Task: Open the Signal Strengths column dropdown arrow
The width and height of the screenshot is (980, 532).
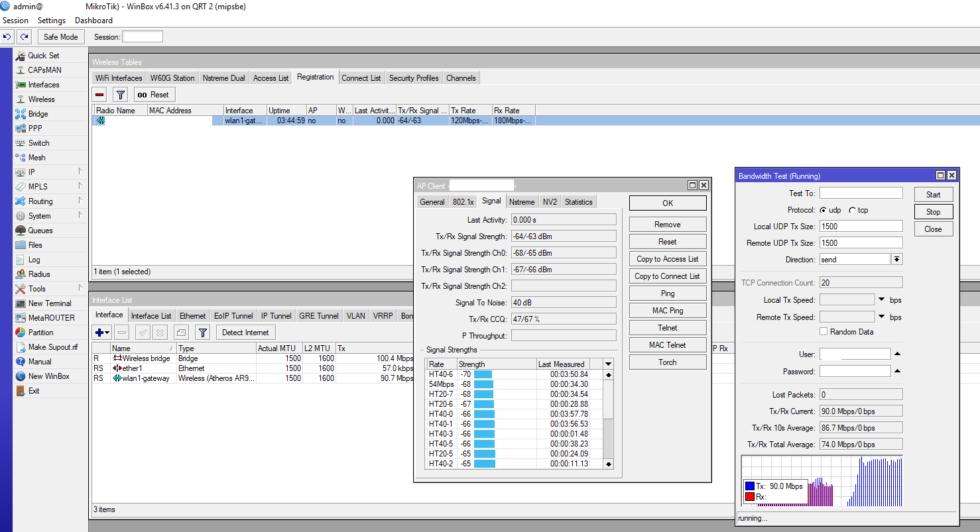Action: pyautogui.click(x=609, y=364)
